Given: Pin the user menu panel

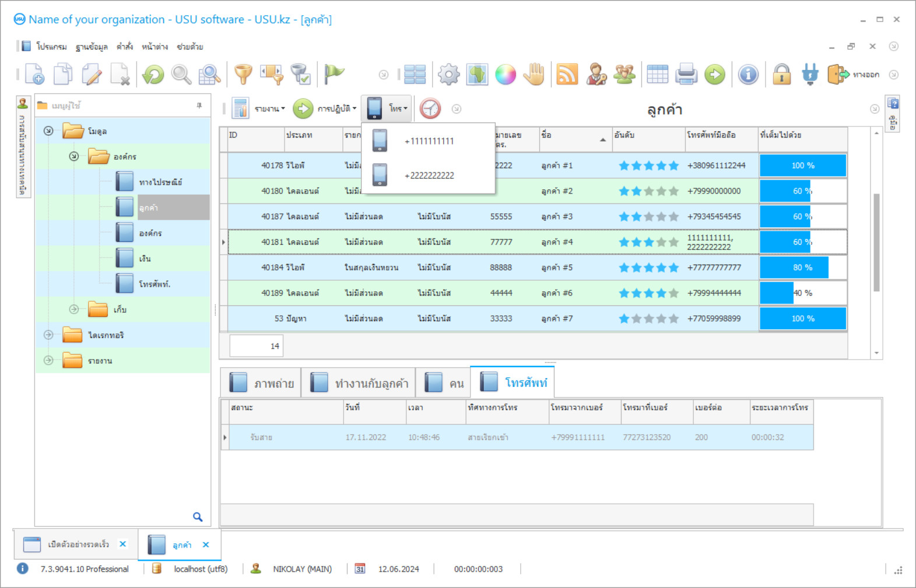Looking at the screenshot, I should [x=199, y=105].
